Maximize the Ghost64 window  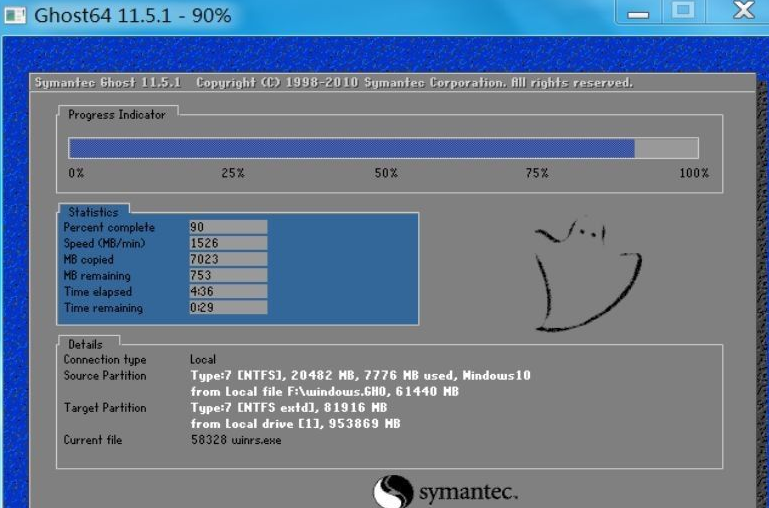[x=683, y=11]
